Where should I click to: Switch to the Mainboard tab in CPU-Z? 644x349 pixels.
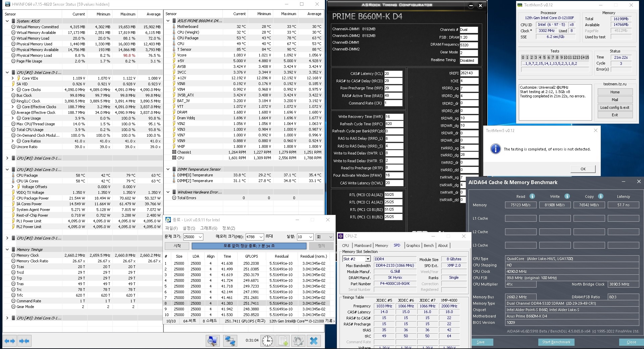(363, 246)
